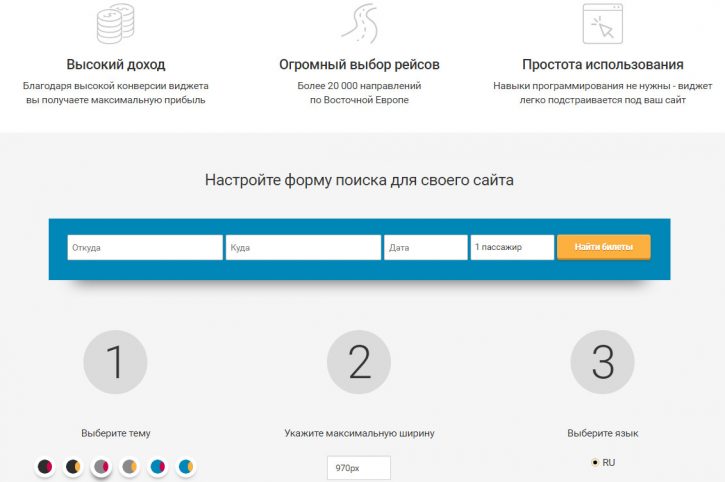Click the 'Простота использования' heading
Image resolution: width=725 pixels, height=482 pixels.
602,64
